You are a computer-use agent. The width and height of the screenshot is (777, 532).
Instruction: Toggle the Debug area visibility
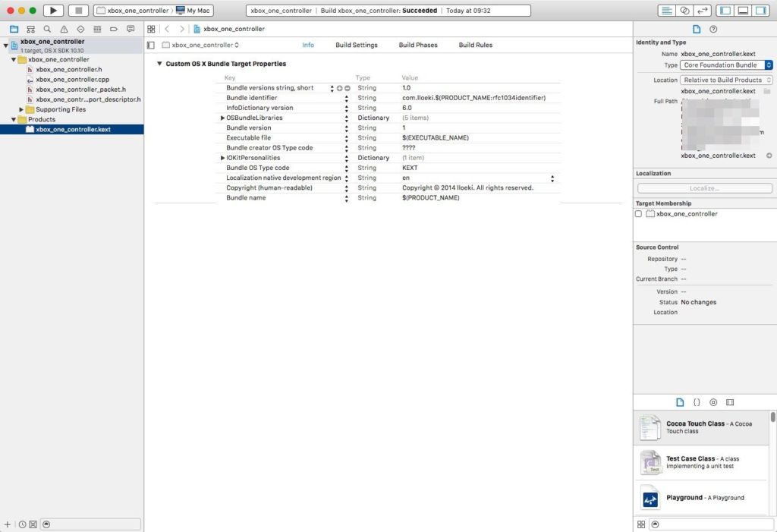click(x=743, y=11)
